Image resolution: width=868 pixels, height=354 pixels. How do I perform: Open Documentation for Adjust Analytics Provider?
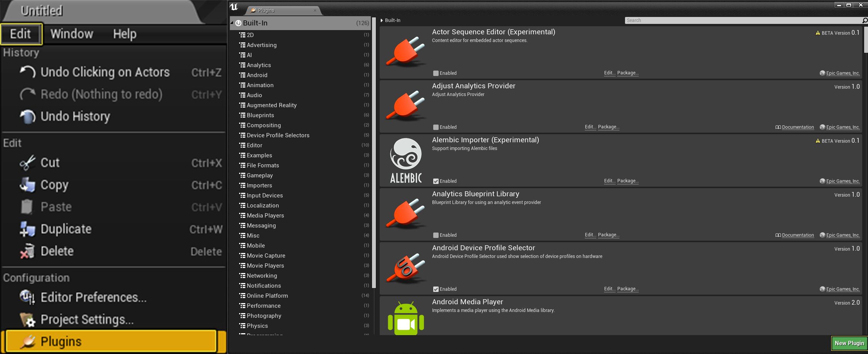pyautogui.click(x=797, y=127)
